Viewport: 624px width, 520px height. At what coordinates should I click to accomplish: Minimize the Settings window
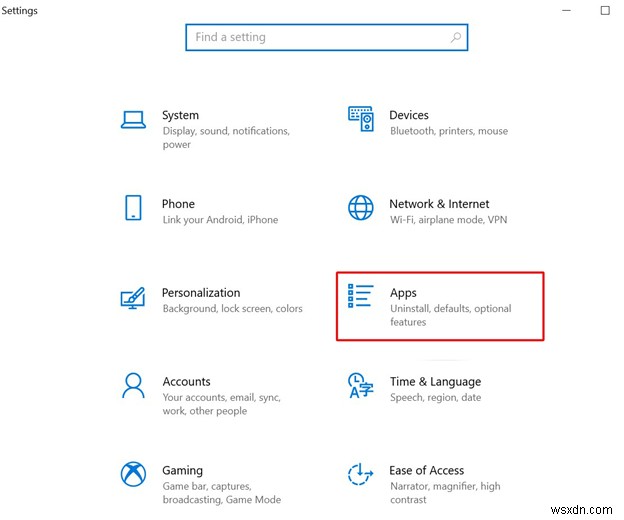click(x=566, y=10)
